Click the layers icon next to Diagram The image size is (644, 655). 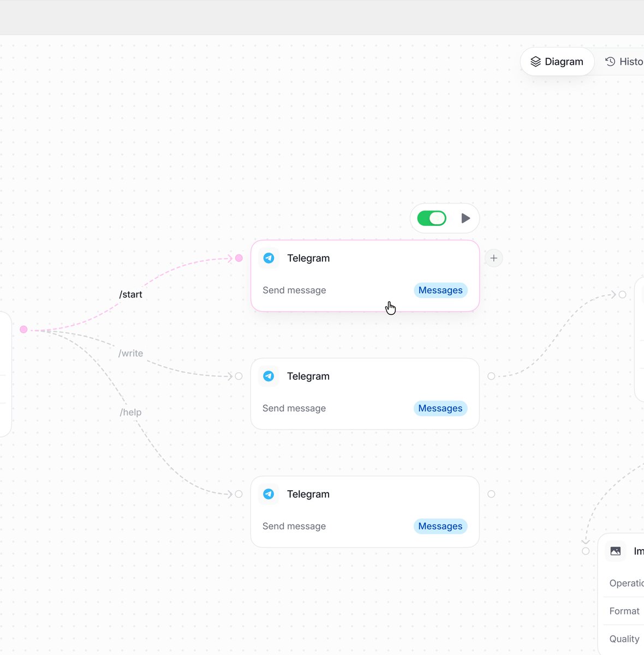coord(536,61)
